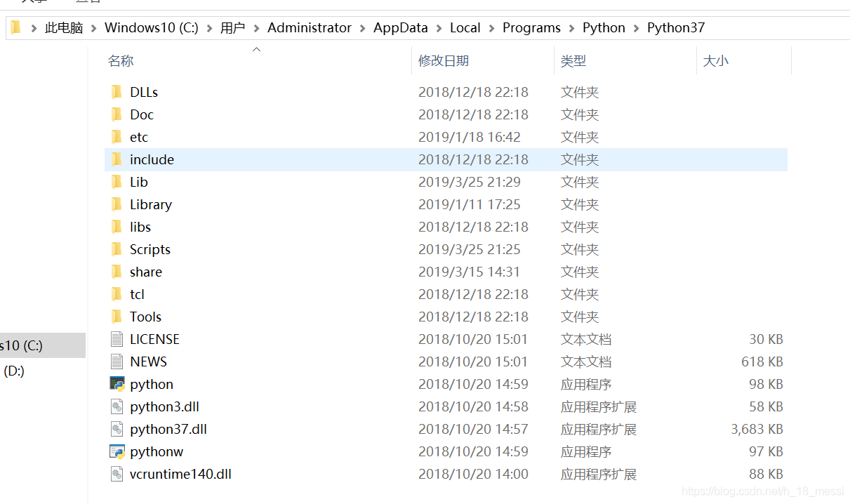This screenshot has height=504, width=850.
Task: Open the DLLs folder icon
Action: [x=117, y=92]
